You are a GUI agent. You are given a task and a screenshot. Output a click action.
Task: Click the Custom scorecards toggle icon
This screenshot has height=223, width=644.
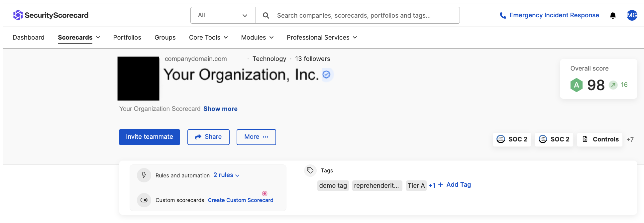point(144,200)
